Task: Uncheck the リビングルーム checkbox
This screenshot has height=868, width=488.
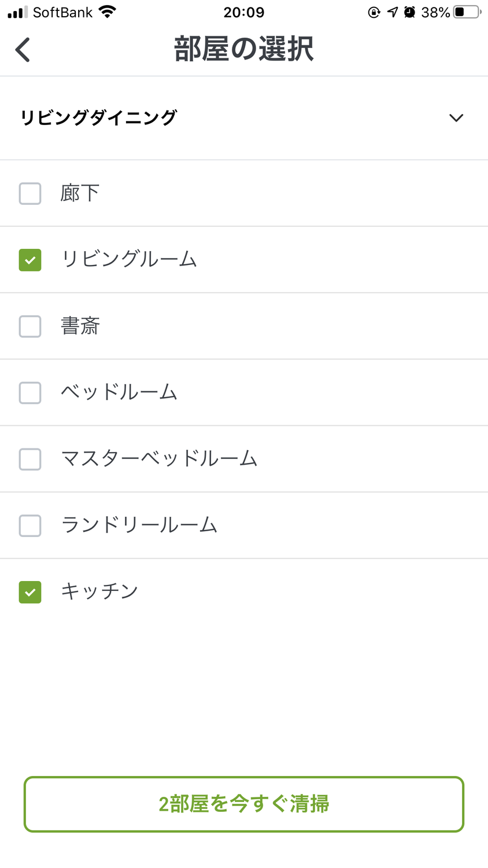Action: 30,260
